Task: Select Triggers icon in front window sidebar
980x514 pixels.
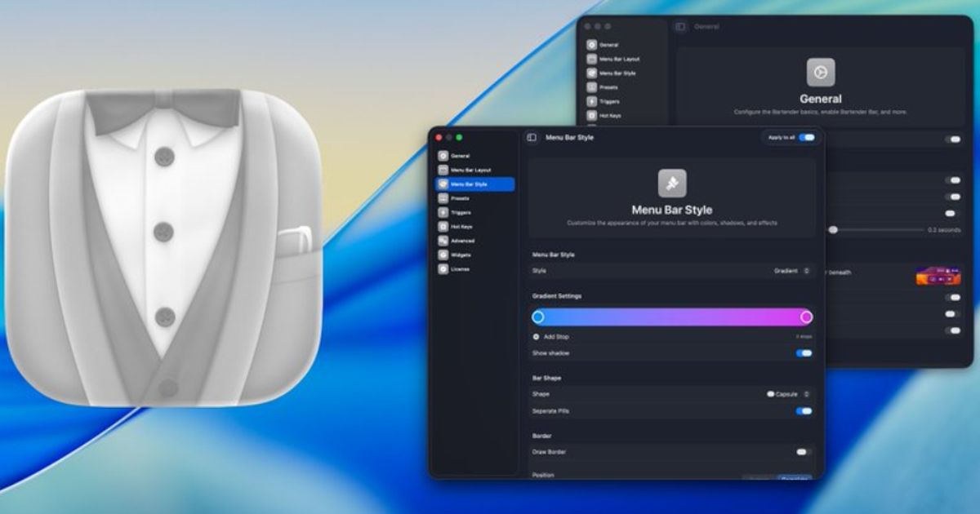Action: (443, 212)
